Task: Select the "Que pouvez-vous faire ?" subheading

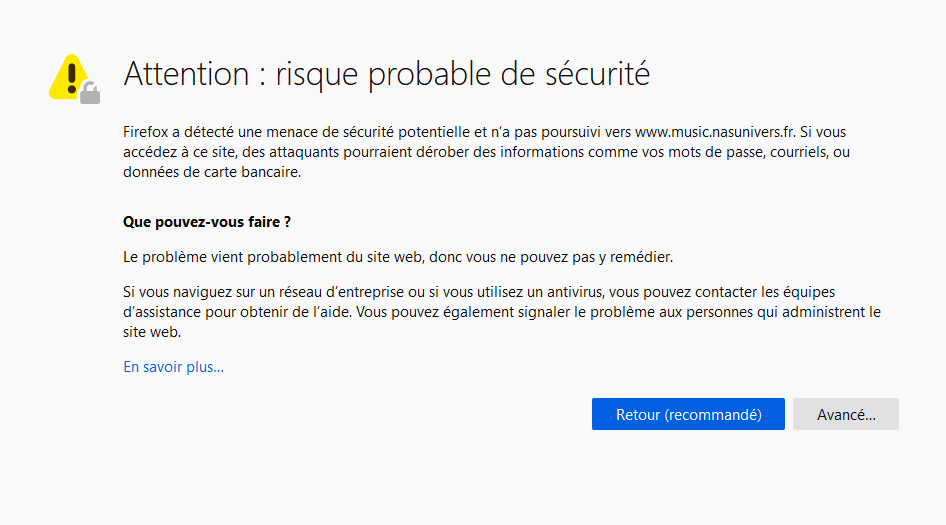Action: [x=206, y=221]
